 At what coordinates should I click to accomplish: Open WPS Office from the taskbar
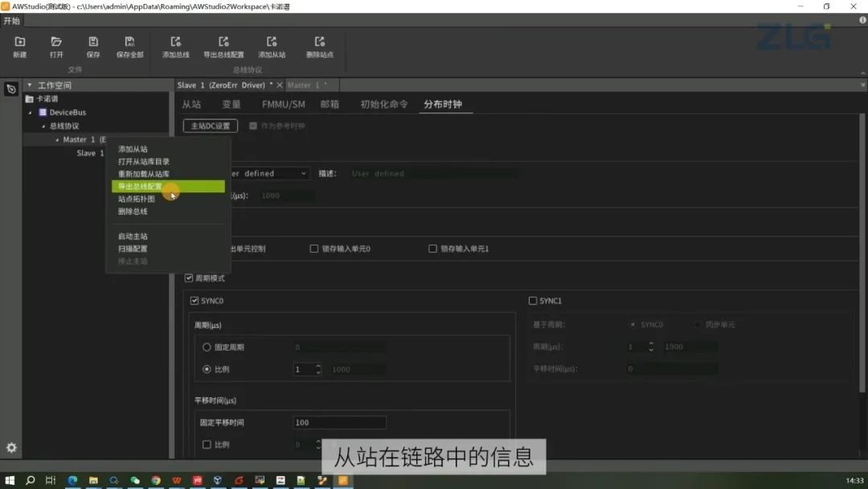coord(177,480)
